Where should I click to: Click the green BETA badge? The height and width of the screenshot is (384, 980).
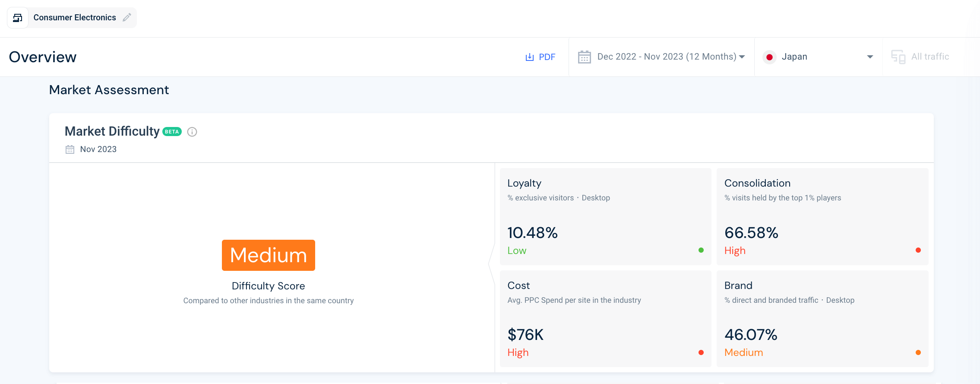pyautogui.click(x=172, y=132)
